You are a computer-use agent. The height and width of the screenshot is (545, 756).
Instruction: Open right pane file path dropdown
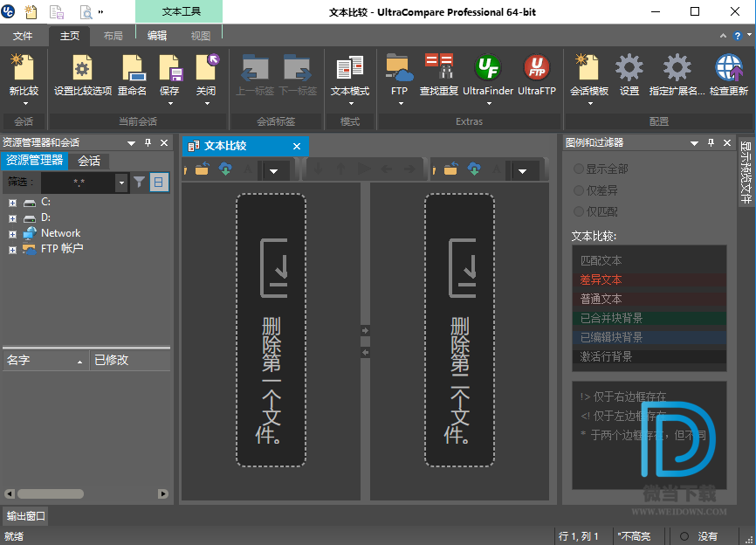[x=522, y=170]
